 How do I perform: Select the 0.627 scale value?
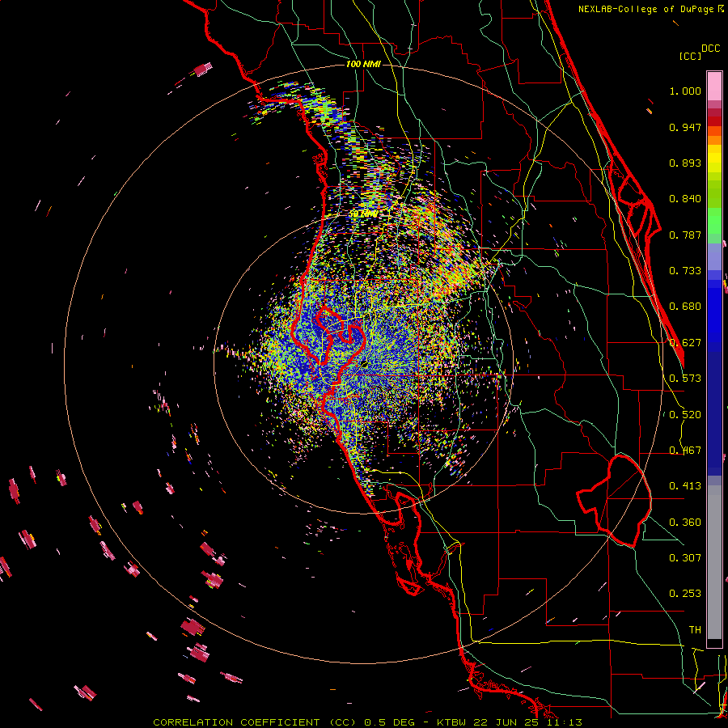(685, 343)
